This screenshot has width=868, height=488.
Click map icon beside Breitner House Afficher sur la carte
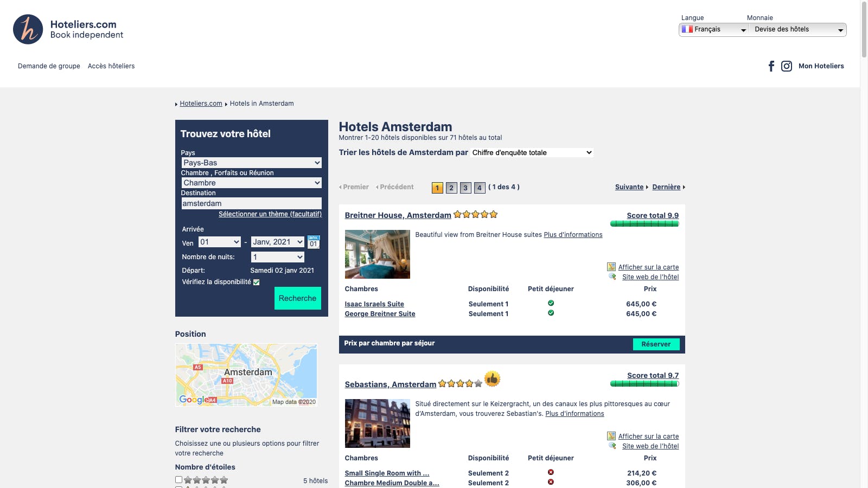[611, 267]
